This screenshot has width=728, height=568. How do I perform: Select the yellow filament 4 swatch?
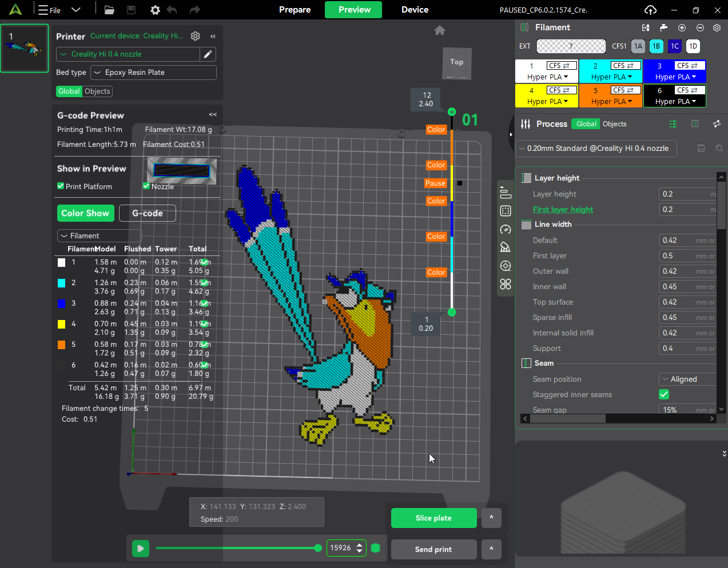(547, 95)
